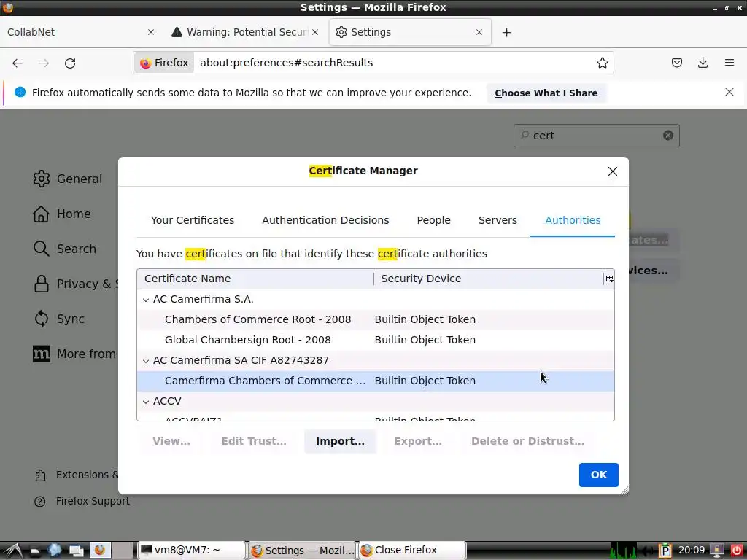The image size is (747, 560).
Task: Open Privacy & Security settings in sidebar
Action: pos(75,284)
